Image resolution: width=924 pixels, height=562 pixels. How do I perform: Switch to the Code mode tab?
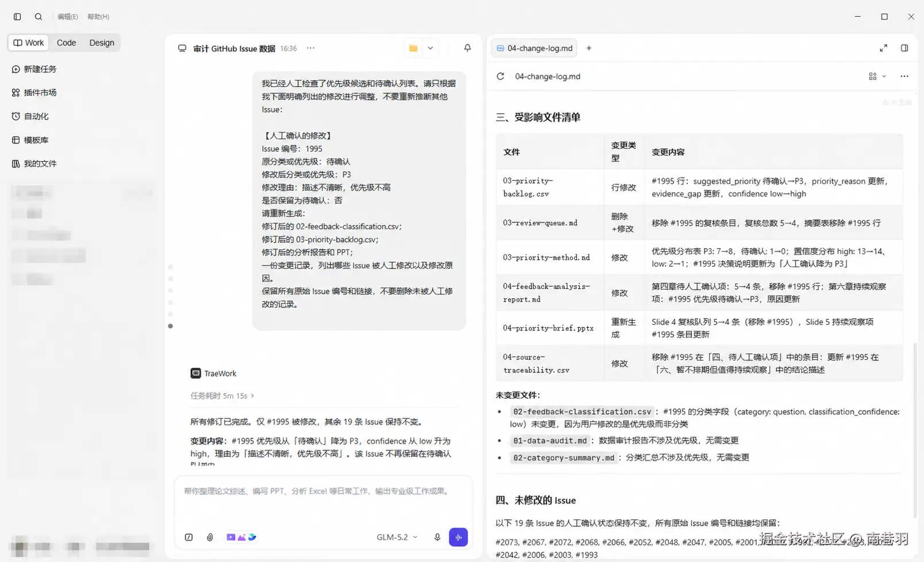(x=66, y=43)
